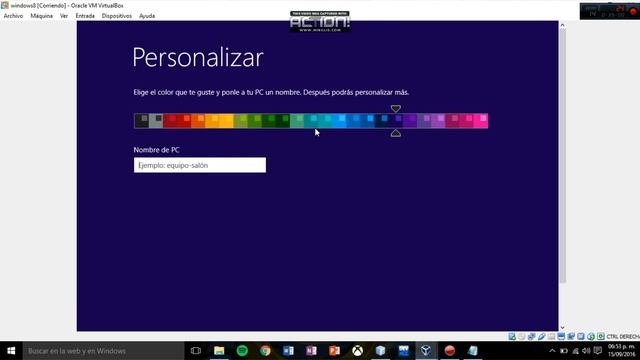Viewport: 640px width, 360px height.
Task: Open OneNote from the taskbar
Action: [311, 351]
